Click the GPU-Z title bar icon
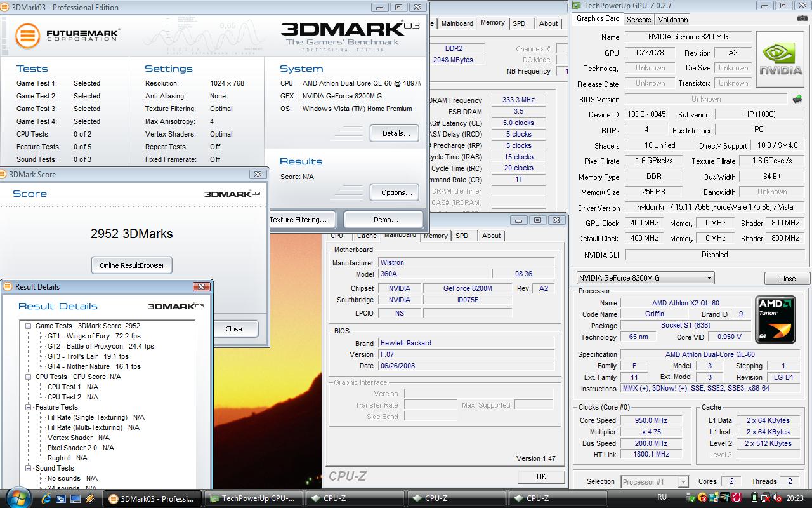 [x=577, y=5]
